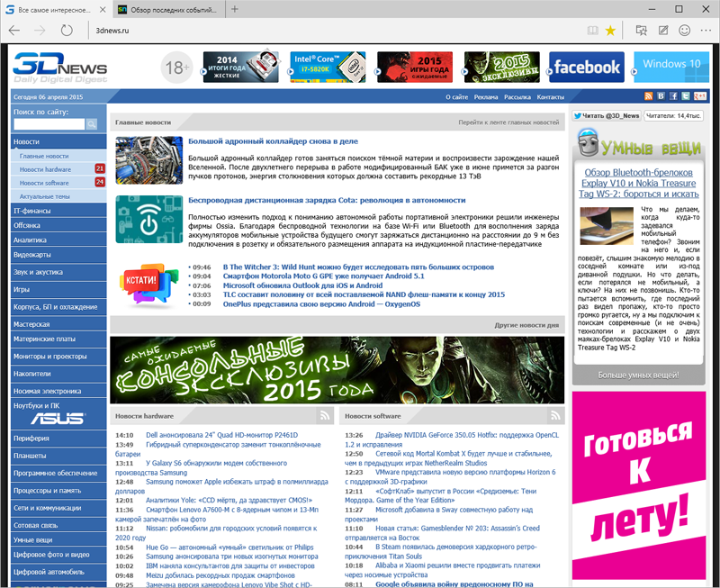Click "Больше умных вещей!" button
720x588 pixels.
[638, 375]
